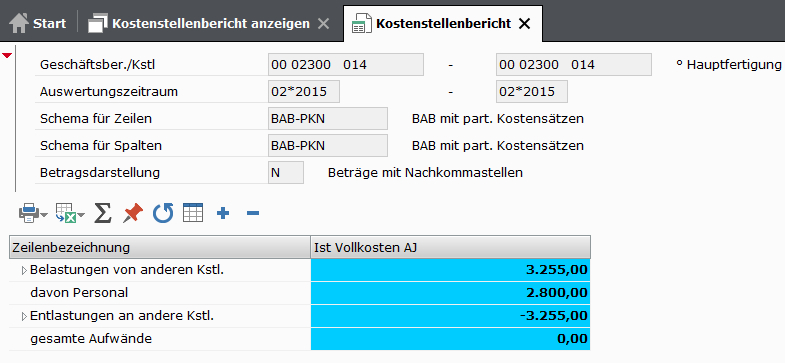
Task: Click the red pushpin icon
Action: (133, 213)
